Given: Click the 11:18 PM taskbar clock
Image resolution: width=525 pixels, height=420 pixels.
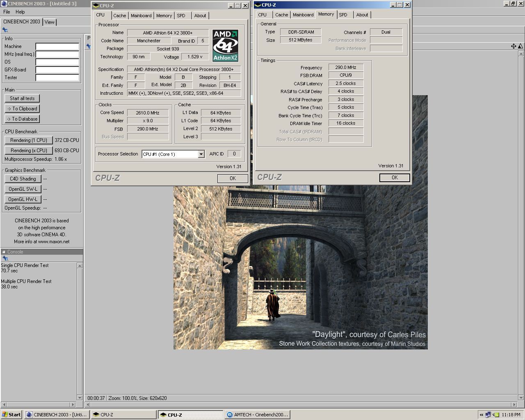Looking at the screenshot, I should click(x=511, y=415).
